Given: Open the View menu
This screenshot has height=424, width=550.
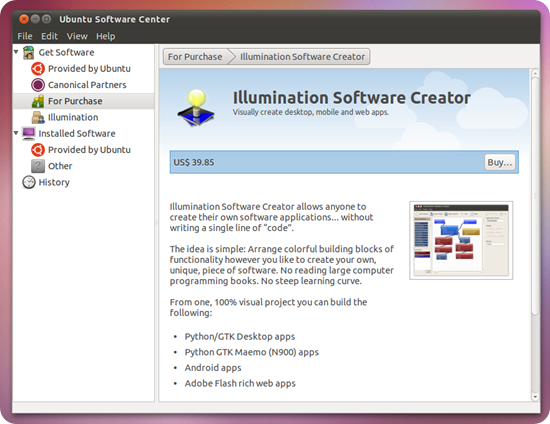Looking at the screenshot, I should tap(77, 36).
